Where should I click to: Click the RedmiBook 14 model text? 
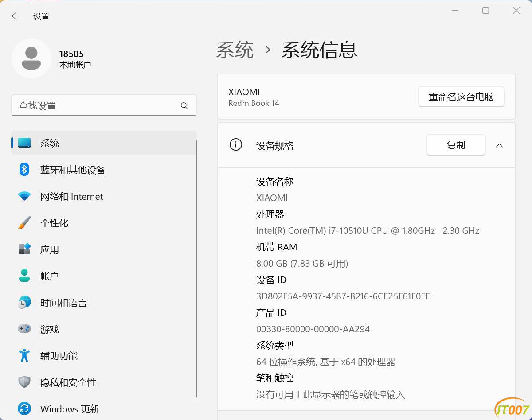click(254, 103)
